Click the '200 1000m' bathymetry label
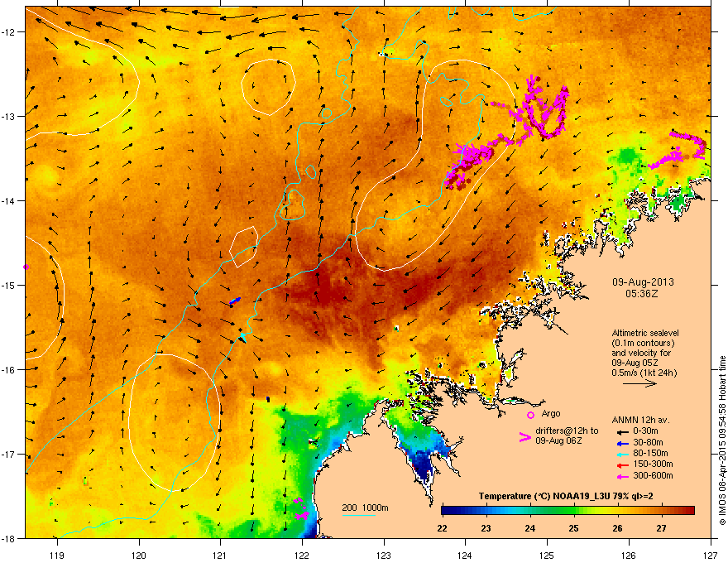The image size is (728, 563). 365,508
